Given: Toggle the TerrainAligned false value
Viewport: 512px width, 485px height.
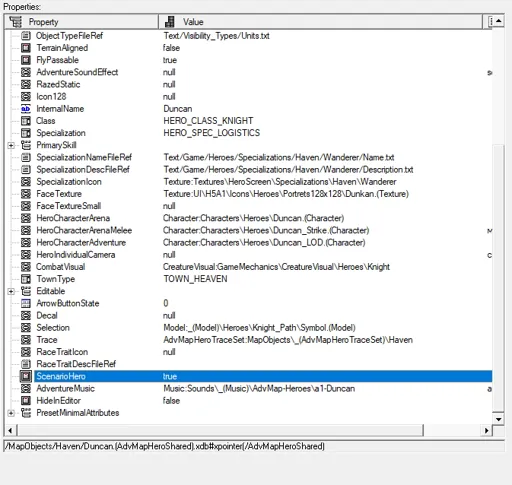Looking at the screenshot, I should pos(171,48).
